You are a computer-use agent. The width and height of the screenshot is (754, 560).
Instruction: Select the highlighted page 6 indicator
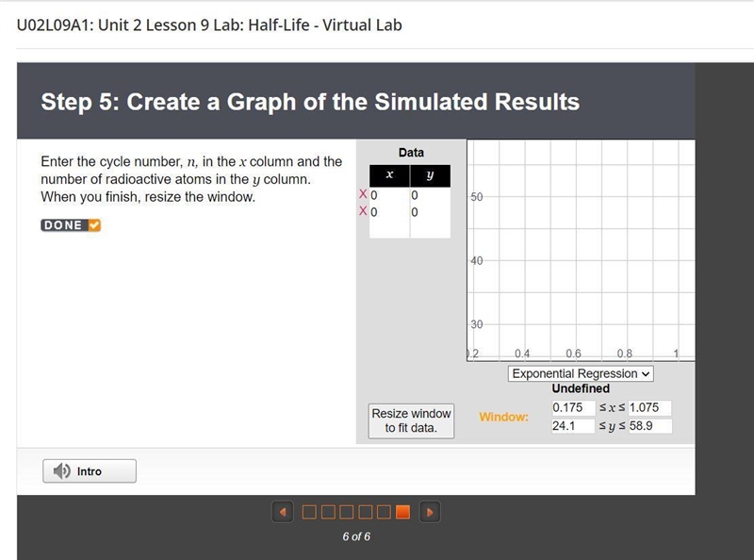tap(402, 512)
